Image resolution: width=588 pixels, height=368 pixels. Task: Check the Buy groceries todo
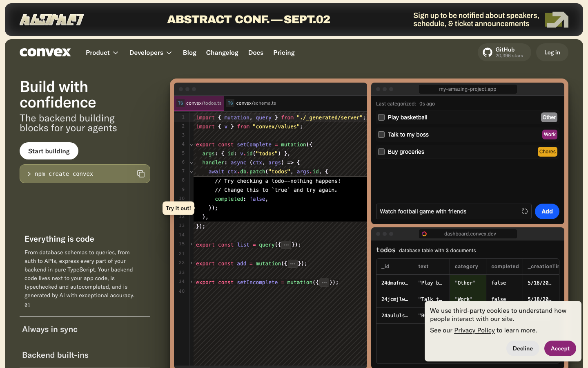coord(381,152)
